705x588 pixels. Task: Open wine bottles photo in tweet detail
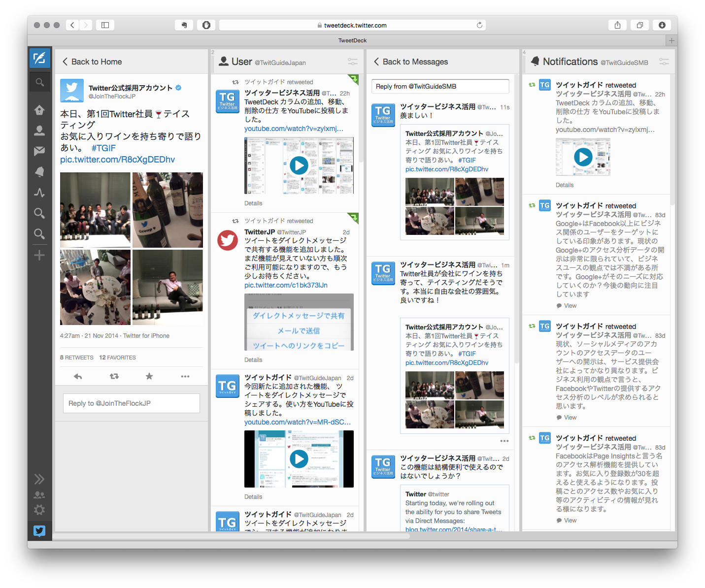tap(168, 210)
